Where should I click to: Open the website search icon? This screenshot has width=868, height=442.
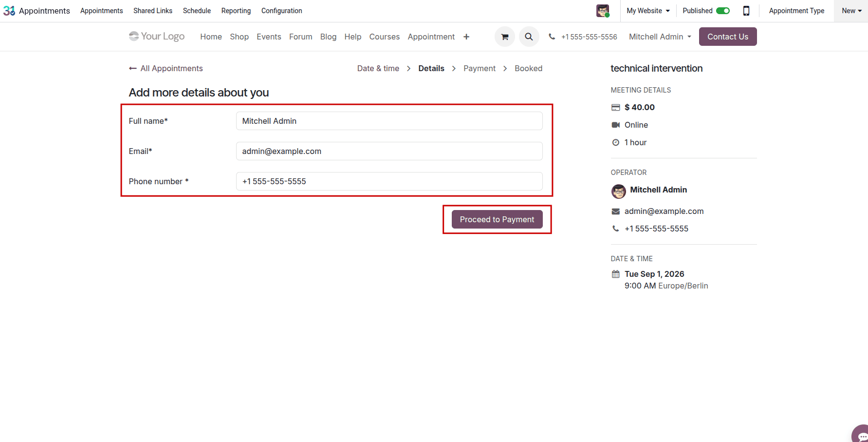pyautogui.click(x=529, y=37)
